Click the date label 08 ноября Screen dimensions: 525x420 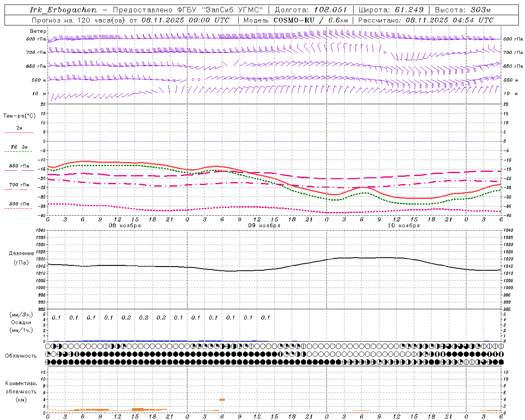coord(124,226)
